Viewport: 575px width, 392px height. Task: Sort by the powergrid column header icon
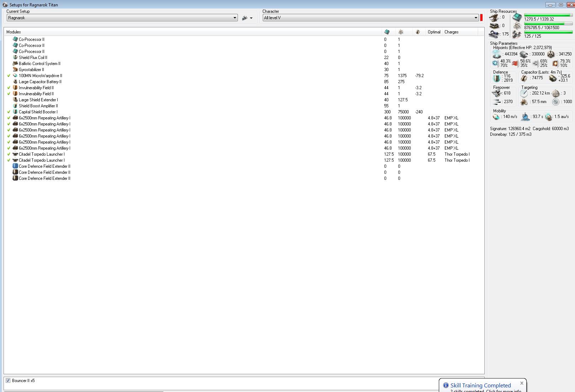tap(401, 32)
